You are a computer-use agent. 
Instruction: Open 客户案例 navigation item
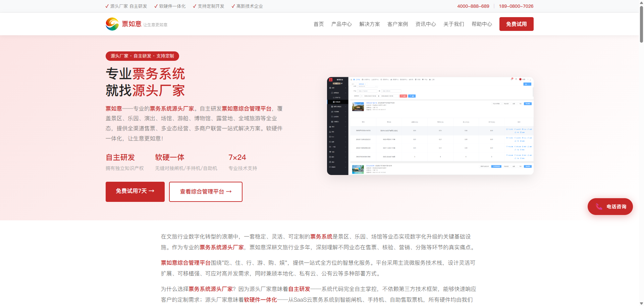tap(397, 24)
